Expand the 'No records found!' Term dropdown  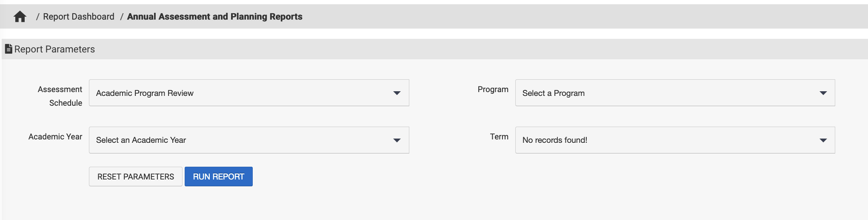tap(664, 140)
